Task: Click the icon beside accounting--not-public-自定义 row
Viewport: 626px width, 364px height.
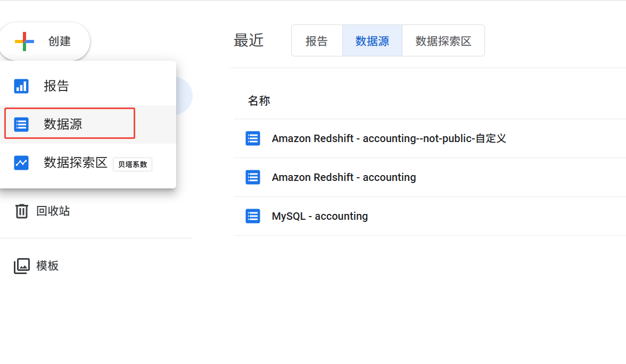Action: click(x=253, y=138)
